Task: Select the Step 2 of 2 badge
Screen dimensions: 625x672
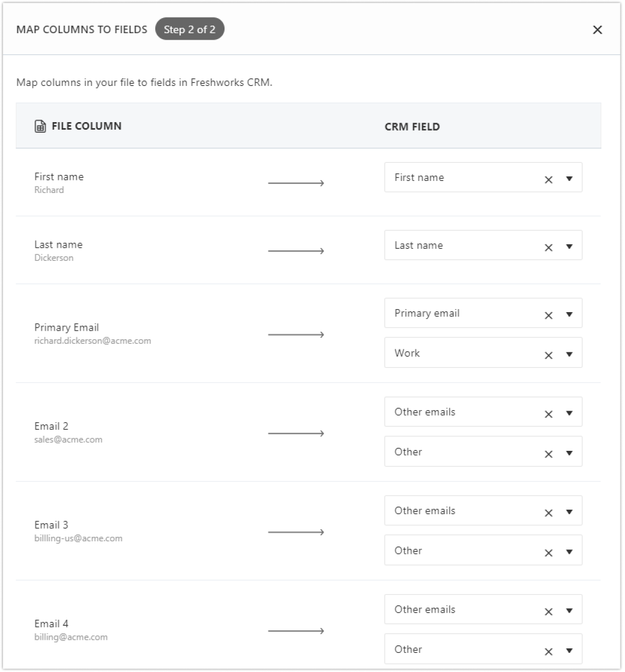Action: click(190, 29)
